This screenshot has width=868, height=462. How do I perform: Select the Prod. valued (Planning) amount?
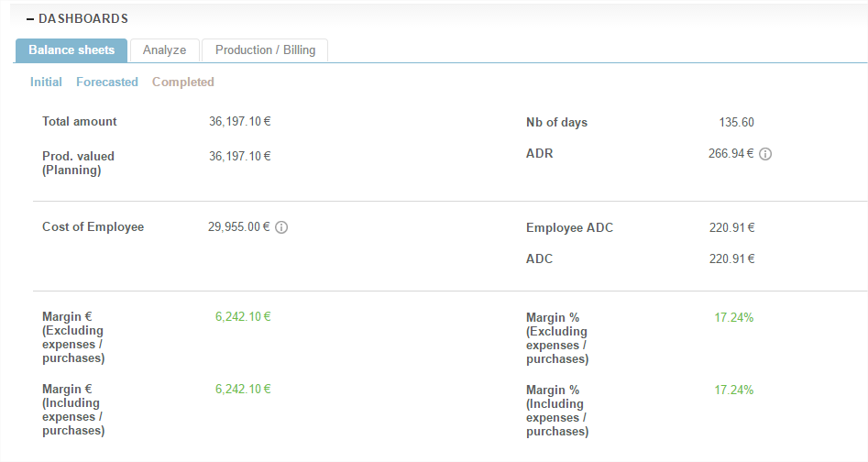click(x=239, y=156)
